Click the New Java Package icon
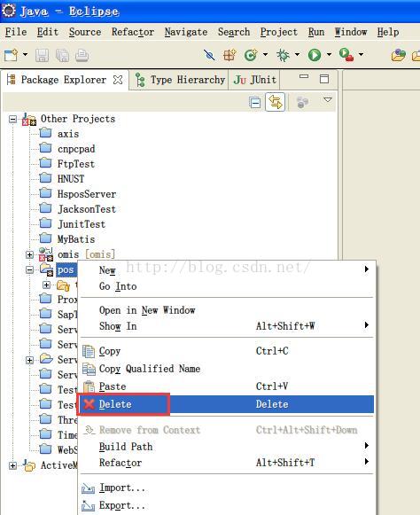420x515 pixels. [x=229, y=55]
